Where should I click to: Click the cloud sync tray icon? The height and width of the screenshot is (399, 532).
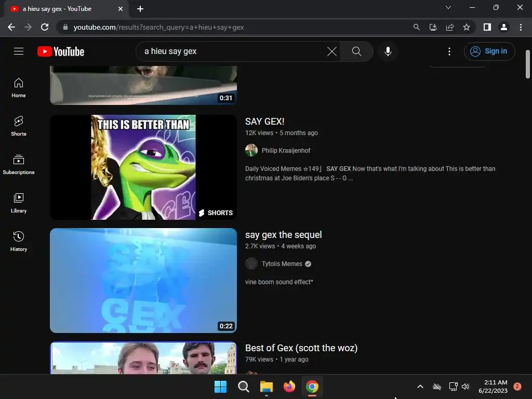437,387
